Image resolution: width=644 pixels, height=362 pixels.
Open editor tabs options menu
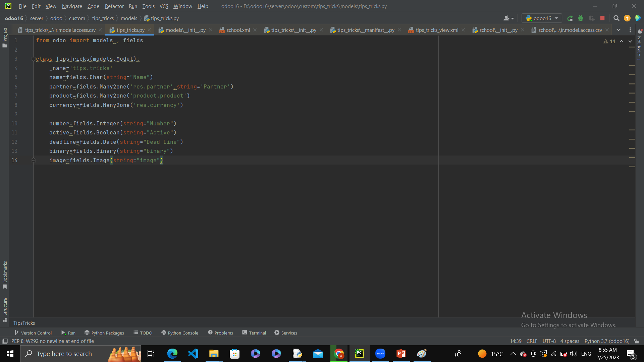coord(630,30)
